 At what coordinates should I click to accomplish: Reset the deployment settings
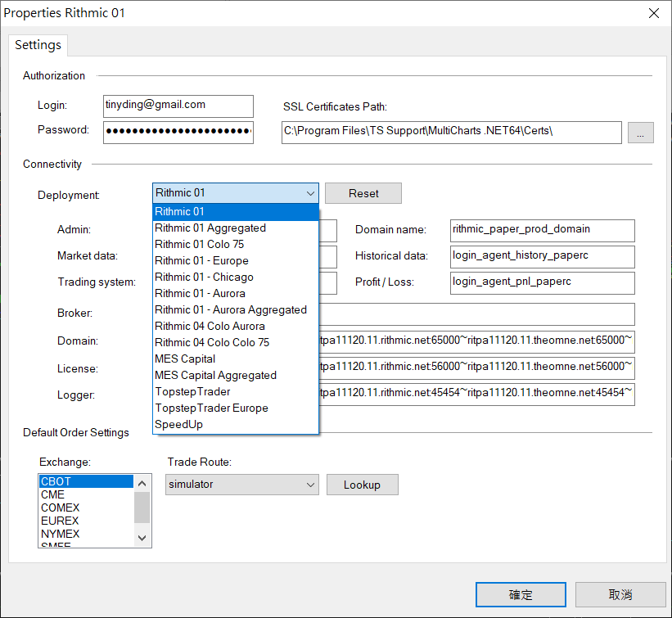click(x=363, y=193)
